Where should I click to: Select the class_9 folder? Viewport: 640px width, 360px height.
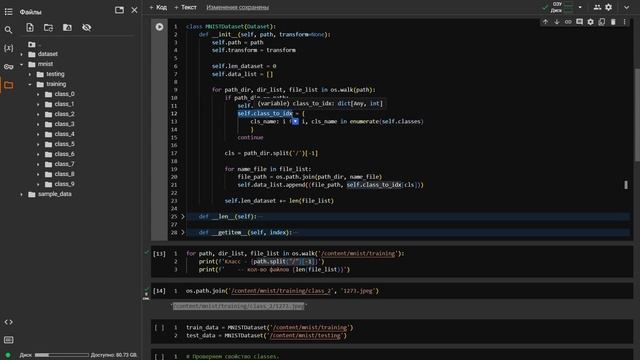coord(64,184)
